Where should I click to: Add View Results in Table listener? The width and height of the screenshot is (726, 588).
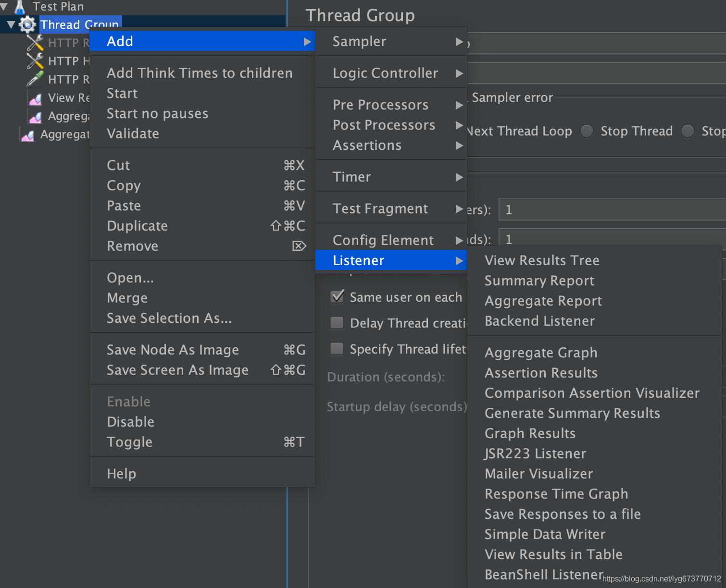pyautogui.click(x=594, y=554)
